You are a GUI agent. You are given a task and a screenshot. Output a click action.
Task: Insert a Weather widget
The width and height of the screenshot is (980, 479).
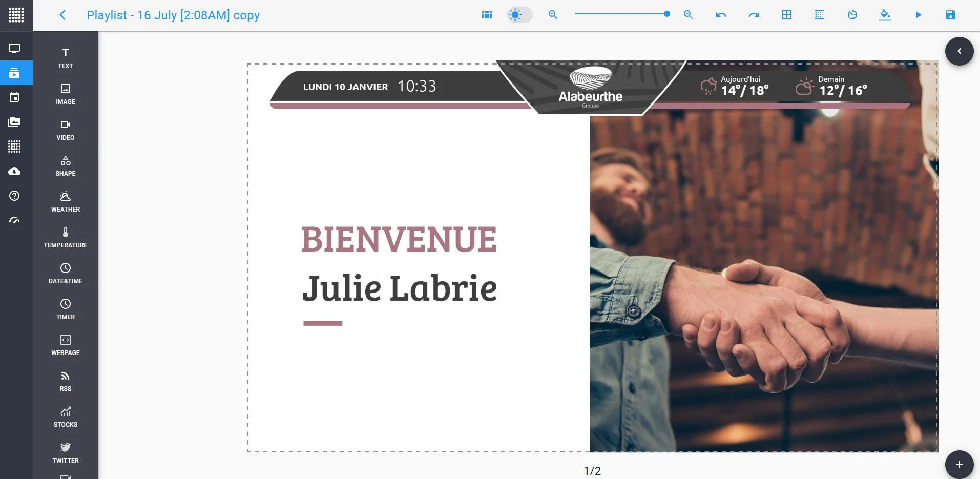coord(66,202)
